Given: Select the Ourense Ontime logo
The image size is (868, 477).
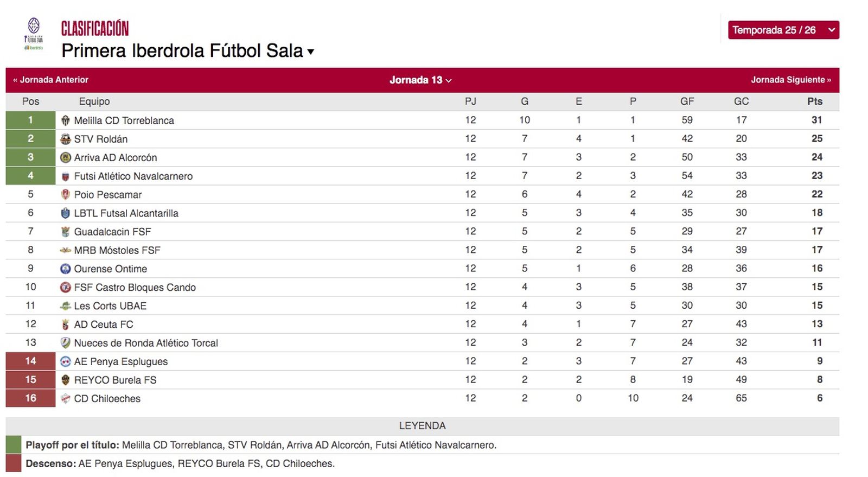Looking at the screenshot, I should pyautogui.click(x=66, y=269).
